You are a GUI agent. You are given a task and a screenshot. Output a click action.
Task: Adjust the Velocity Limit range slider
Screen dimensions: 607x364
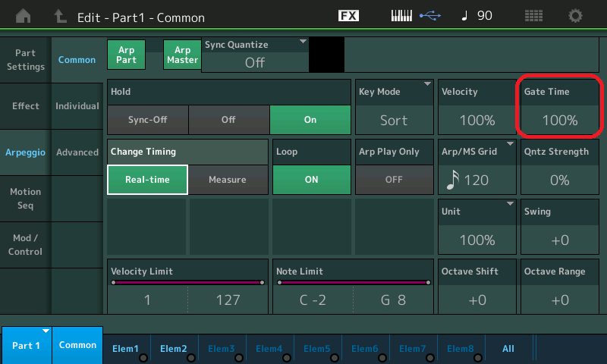187,282
